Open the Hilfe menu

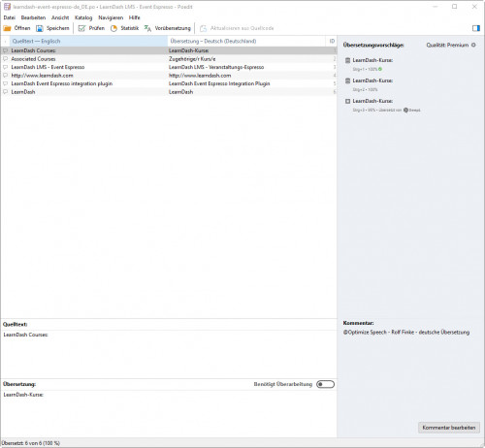click(134, 17)
